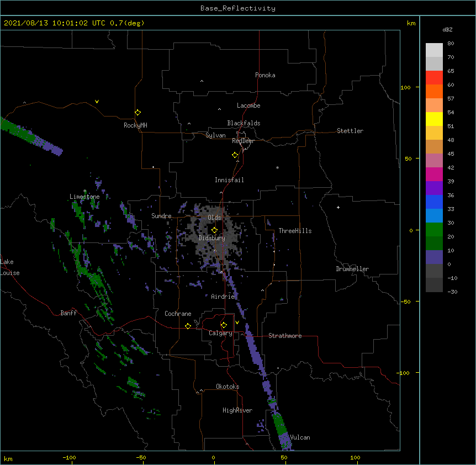The image size is (476, 465).
Task: Click the Airdrie city label
Action: [223, 297]
